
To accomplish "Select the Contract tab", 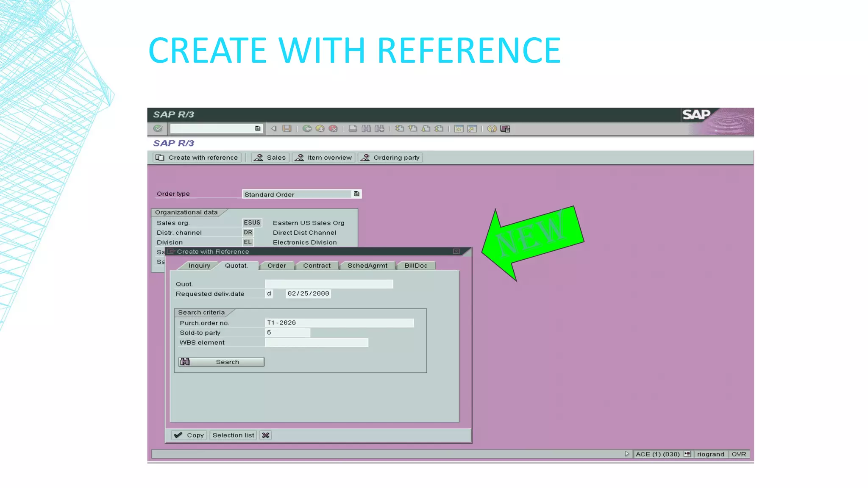I will [x=317, y=266].
